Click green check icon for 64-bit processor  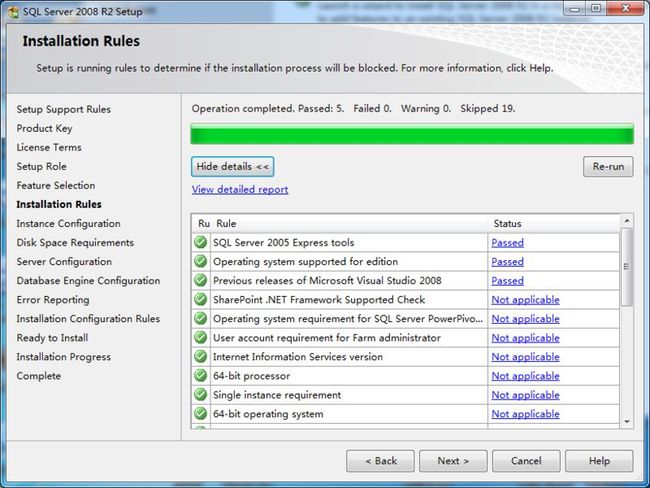pyautogui.click(x=201, y=376)
